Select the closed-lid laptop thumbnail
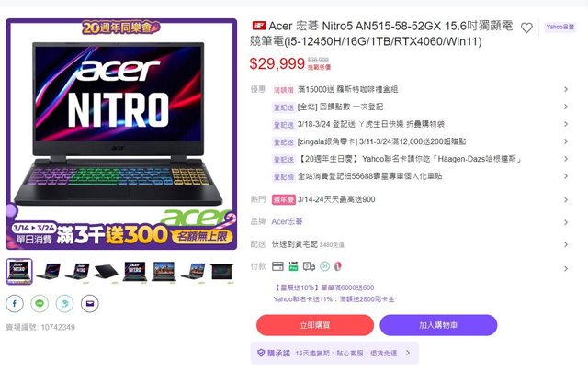Image resolution: width=588 pixels, height=371 pixels. coord(107,271)
